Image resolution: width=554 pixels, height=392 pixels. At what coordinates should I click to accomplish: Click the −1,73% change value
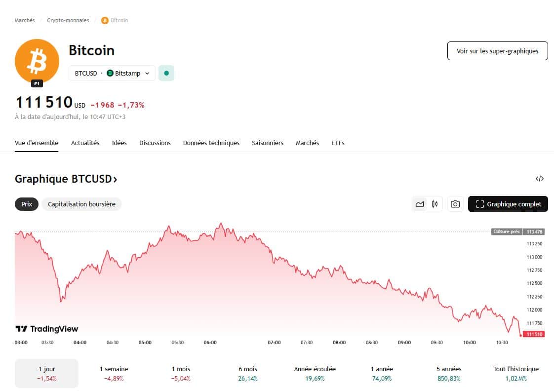(131, 105)
